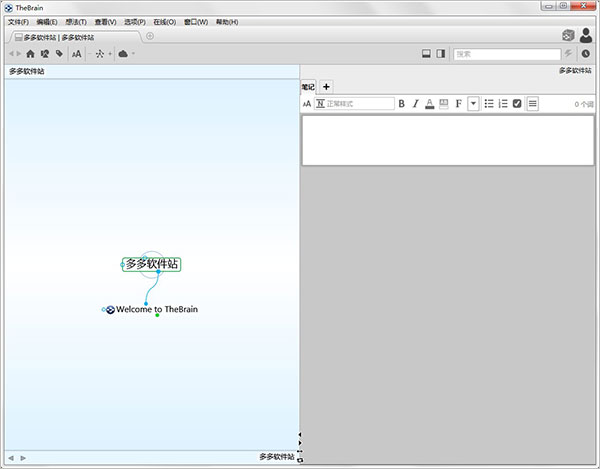Click the lightning bolt icon beside search

click(x=568, y=54)
